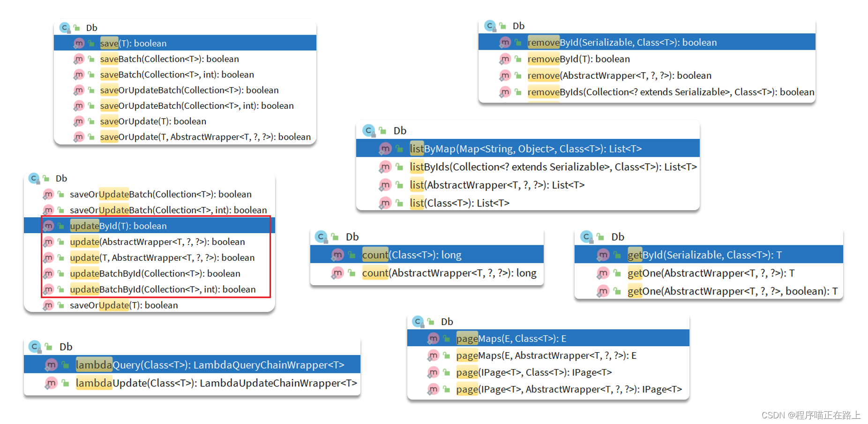Click the Db class icon above the listByMap row
The height and width of the screenshot is (424, 868).
tap(369, 130)
